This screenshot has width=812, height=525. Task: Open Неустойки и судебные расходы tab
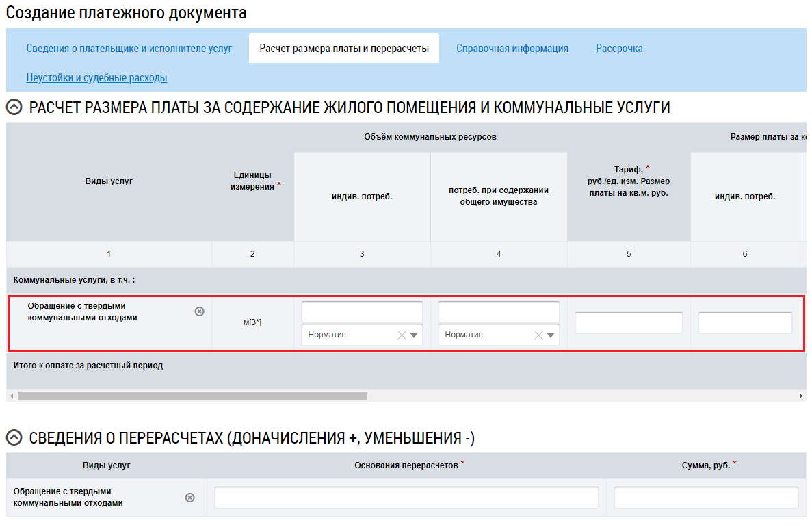click(96, 78)
